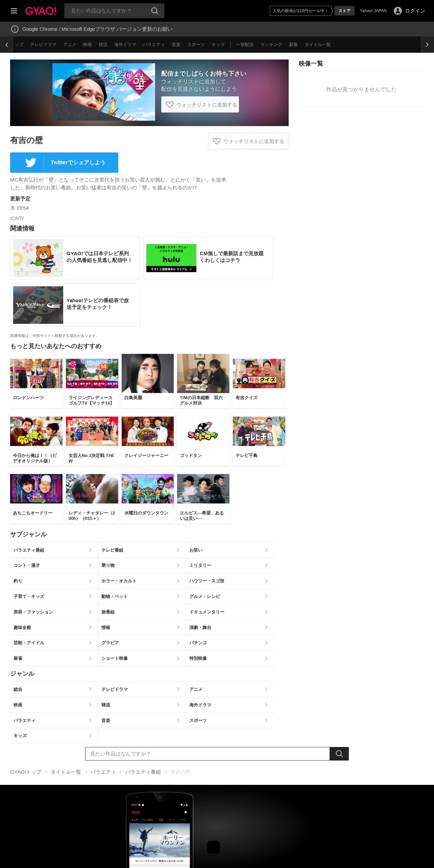This screenshot has width=434, height=868.
Task: Open 海外ドラマ genre link
Action: (230, 705)
